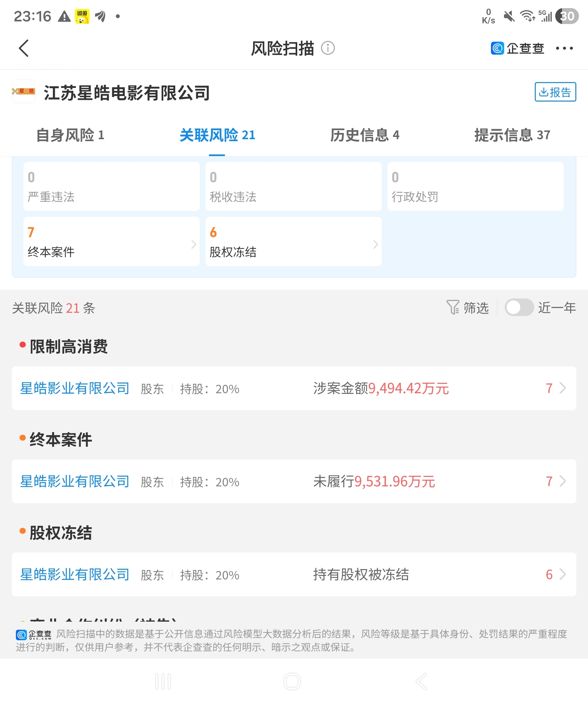This screenshot has height=706, width=588.
Task: Go to 提示信息 37 tab
Action: click(x=512, y=135)
